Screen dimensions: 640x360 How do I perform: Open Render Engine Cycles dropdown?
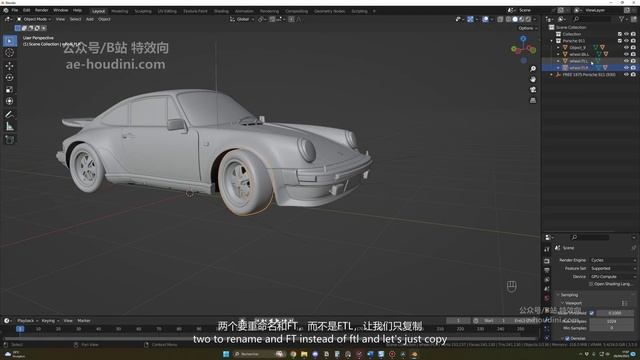(613, 260)
